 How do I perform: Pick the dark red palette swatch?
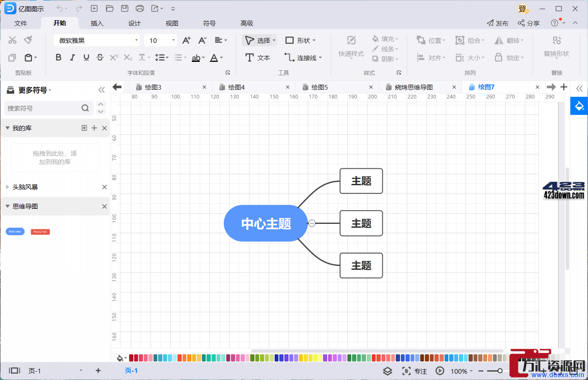tap(131, 358)
